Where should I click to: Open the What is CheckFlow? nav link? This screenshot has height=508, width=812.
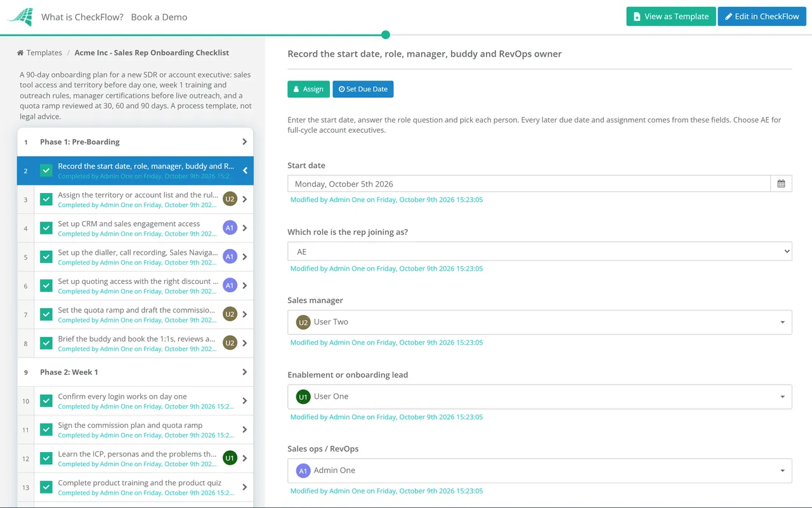(82, 17)
